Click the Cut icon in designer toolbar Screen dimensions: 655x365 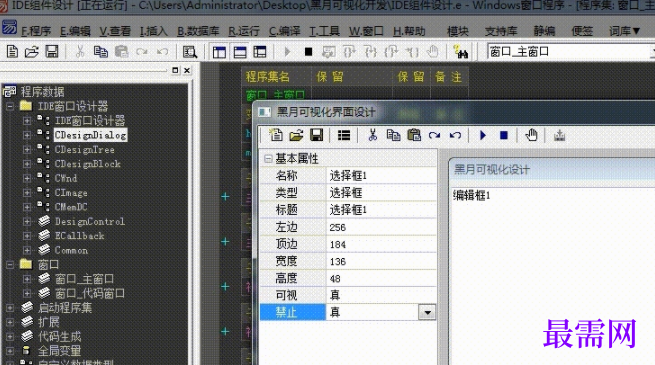point(373,135)
